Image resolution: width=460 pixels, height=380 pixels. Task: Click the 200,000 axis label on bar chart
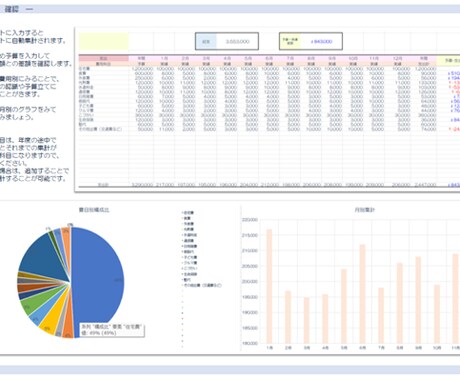coord(250,281)
